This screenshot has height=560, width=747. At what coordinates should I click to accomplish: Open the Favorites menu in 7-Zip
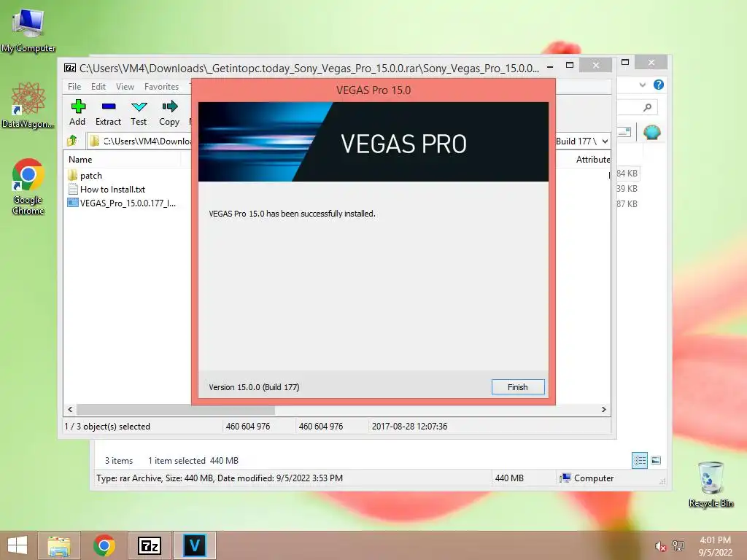[x=161, y=87]
